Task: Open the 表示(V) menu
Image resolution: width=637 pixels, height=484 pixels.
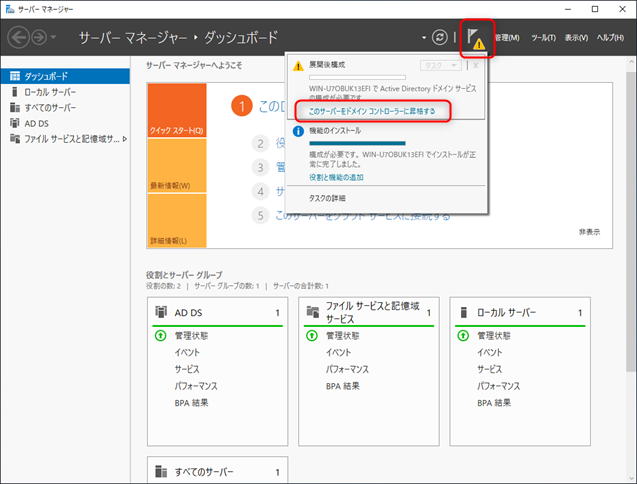Action: 576,37
